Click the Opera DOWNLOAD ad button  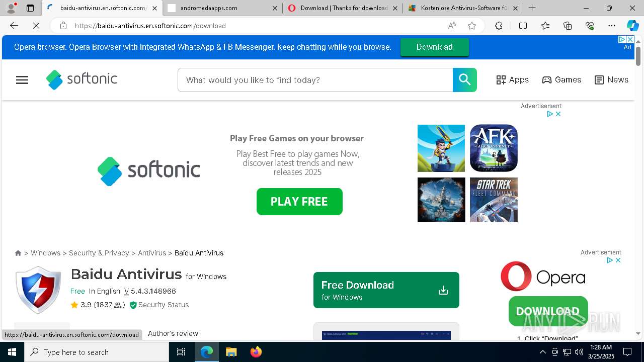pos(548,311)
